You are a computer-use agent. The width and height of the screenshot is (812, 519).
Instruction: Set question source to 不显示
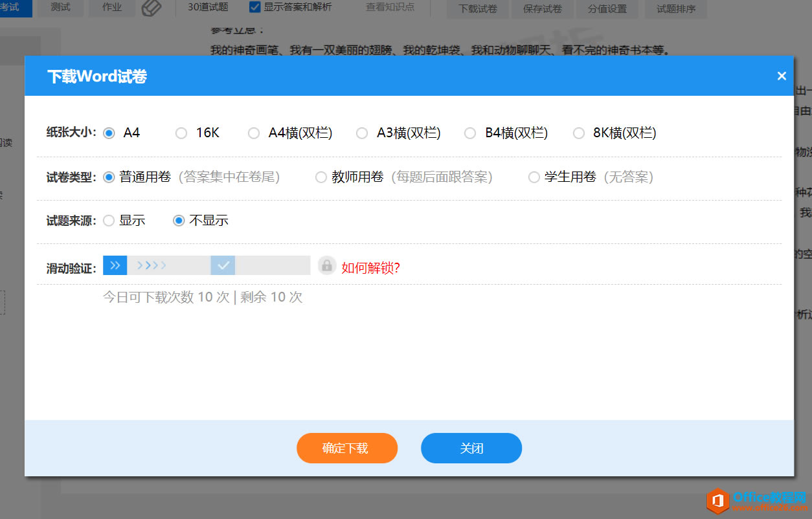(179, 221)
